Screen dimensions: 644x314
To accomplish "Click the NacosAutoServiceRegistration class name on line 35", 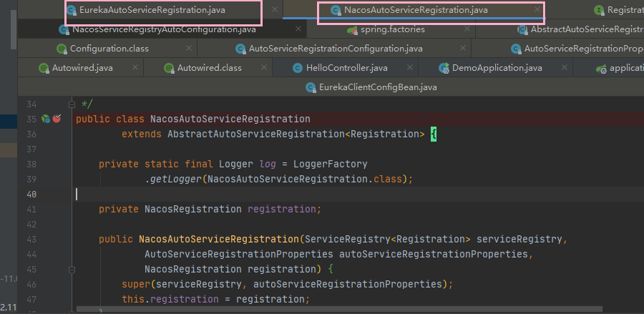I will (230, 119).
